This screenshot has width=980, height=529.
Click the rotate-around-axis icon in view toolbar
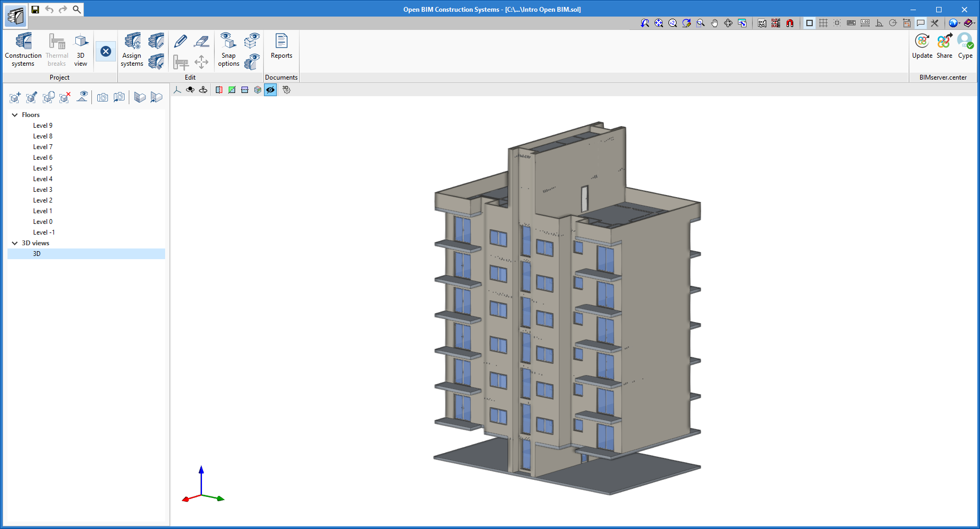(203, 90)
